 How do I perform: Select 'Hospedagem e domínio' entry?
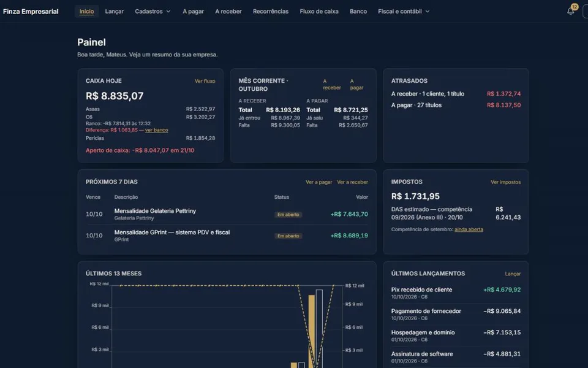(x=456, y=335)
